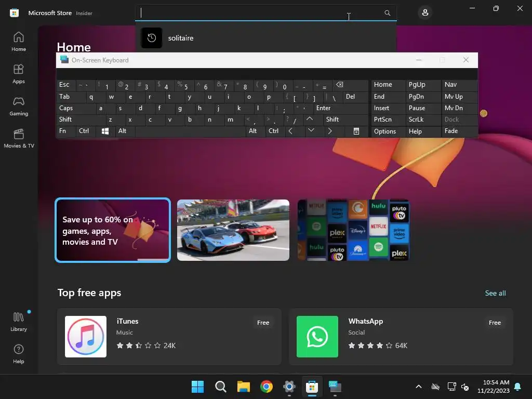Toggle the right Shift key on keyboard
532x399 pixels.
pos(345,119)
